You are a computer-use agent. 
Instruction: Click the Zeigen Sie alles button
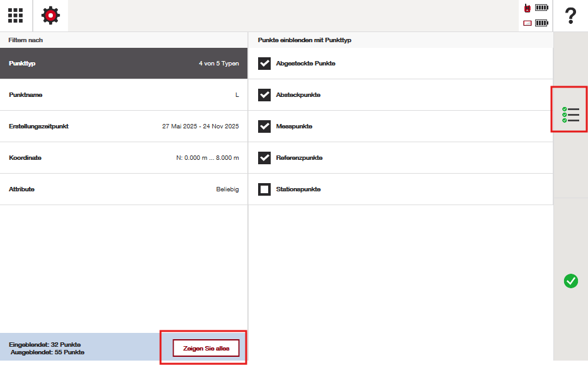pos(206,348)
